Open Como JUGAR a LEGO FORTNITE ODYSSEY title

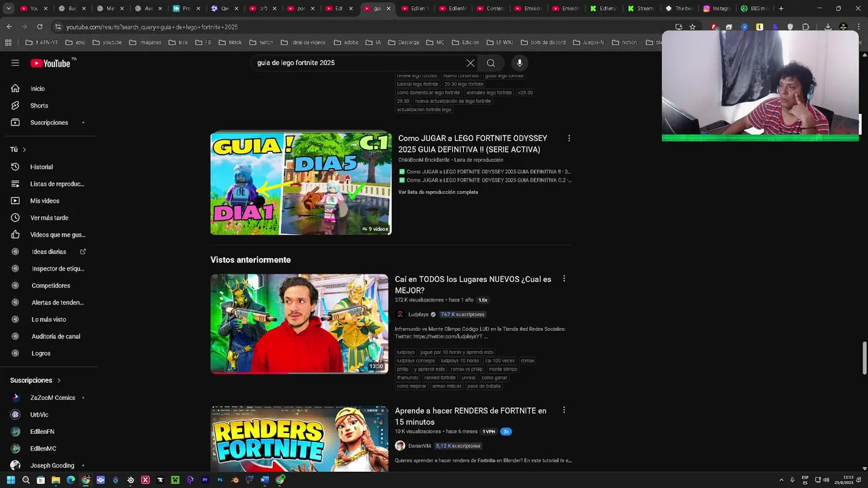tap(473, 144)
